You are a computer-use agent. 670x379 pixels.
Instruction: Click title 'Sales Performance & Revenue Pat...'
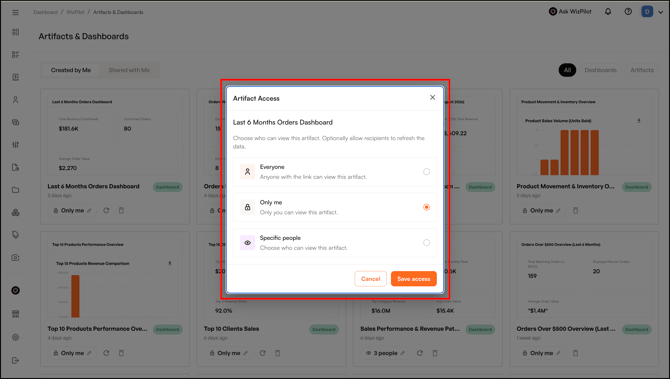[x=410, y=329]
